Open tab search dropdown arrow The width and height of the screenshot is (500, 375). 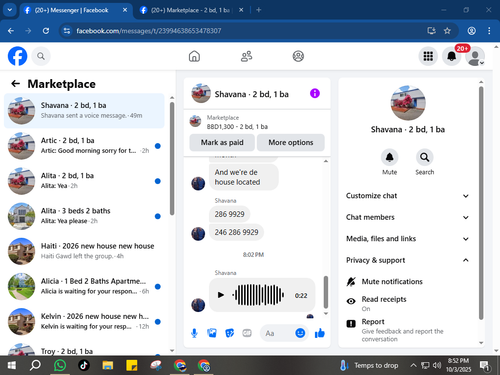point(10,10)
